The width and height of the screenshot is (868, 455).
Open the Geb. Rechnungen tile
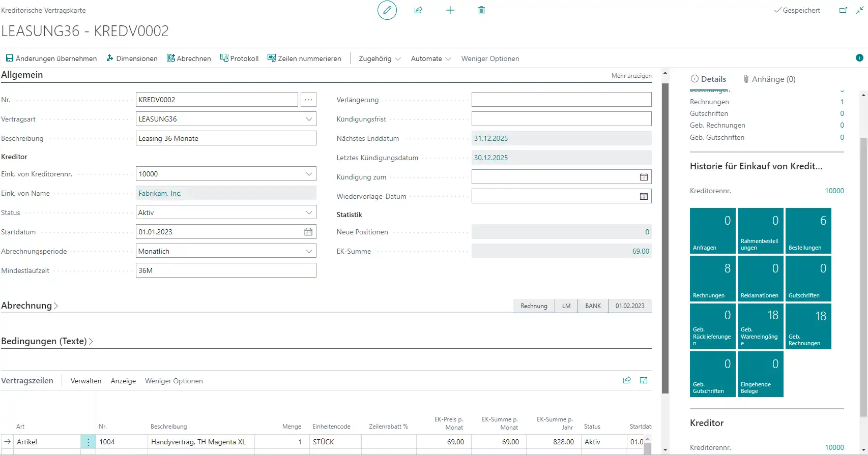[808, 326]
